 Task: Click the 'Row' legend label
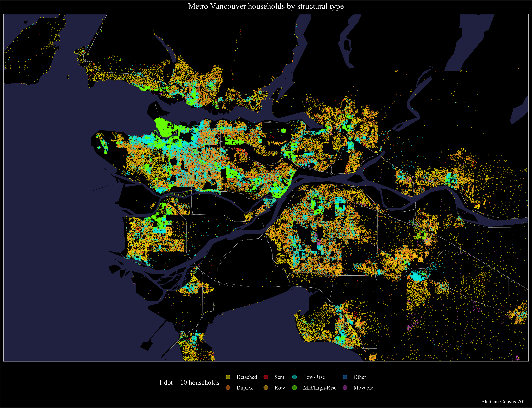(280, 388)
